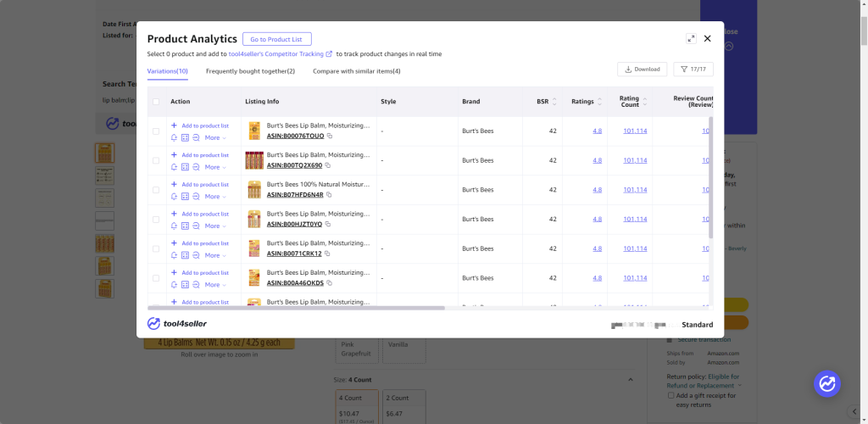This screenshot has width=868, height=424.
Task: Click 'Add to product list' in the B07HFD6N4R row
Action: click(200, 184)
